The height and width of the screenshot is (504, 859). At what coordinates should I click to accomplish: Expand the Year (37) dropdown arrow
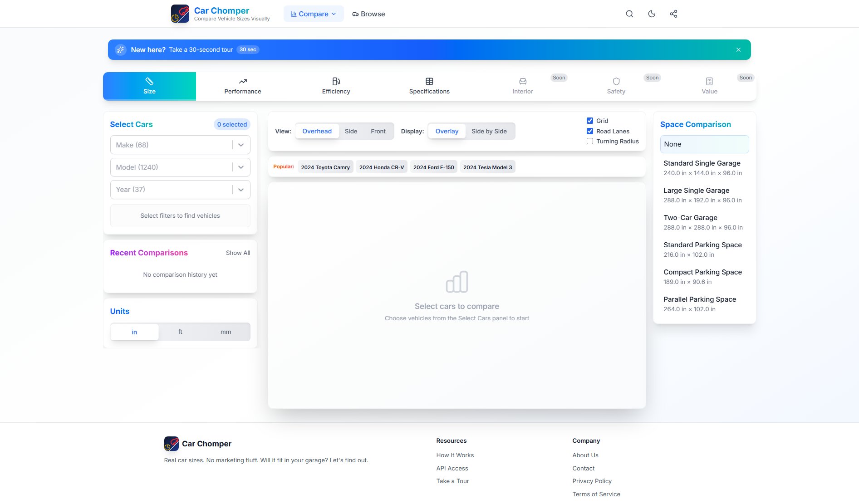point(241,190)
